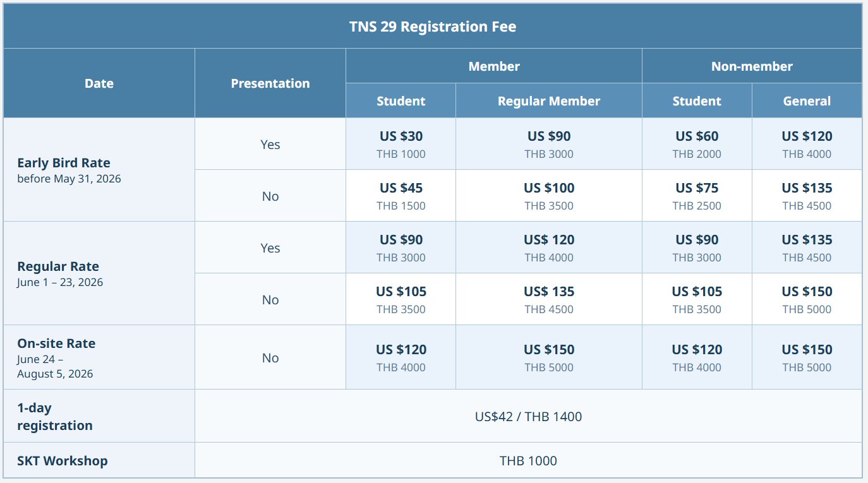868x483 pixels.
Task: Click the US $60 non-member student fee
Action: tap(697, 136)
